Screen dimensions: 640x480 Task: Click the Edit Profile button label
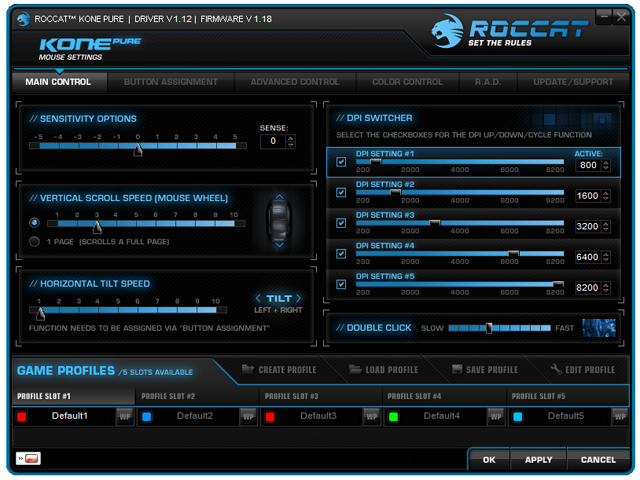[x=590, y=370]
